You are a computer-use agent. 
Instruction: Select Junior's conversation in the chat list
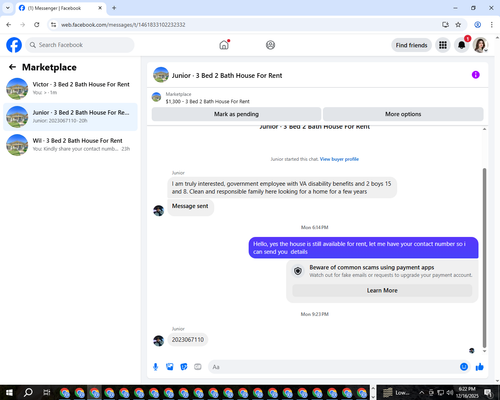point(70,117)
